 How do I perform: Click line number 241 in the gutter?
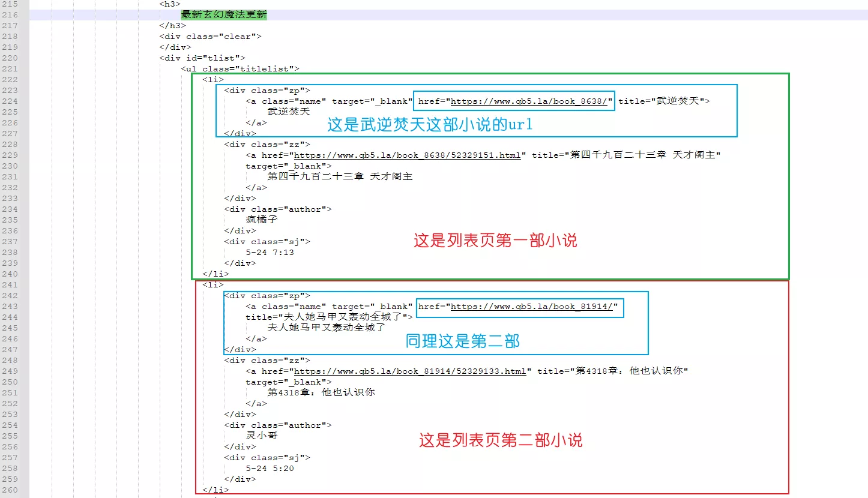coord(10,285)
